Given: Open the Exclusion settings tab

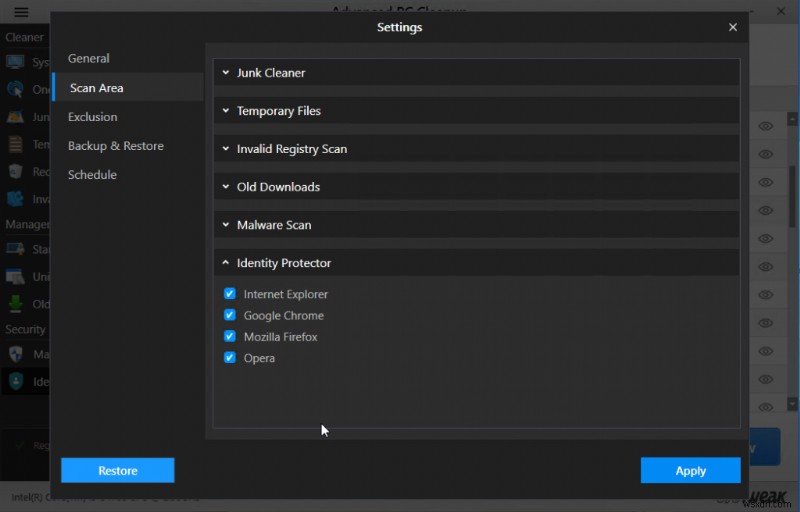Looking at the screenshot, I should click(x=92, y=117).
